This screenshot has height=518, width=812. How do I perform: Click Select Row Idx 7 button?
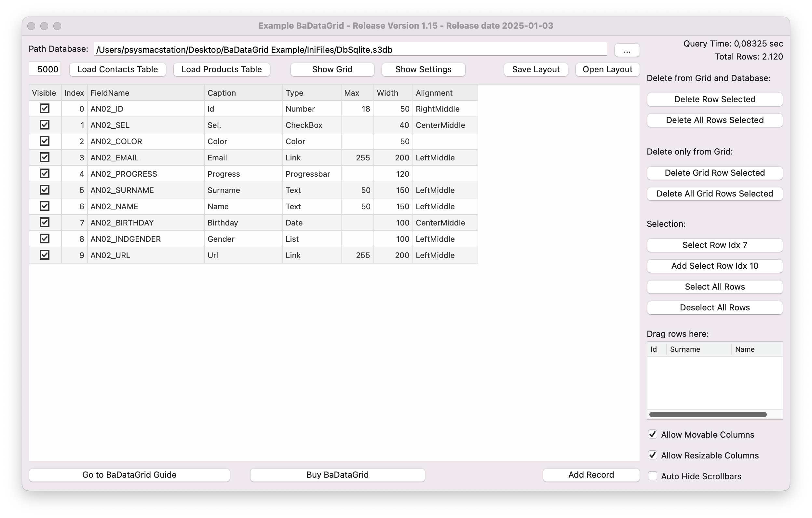click(x=714, y=245)
